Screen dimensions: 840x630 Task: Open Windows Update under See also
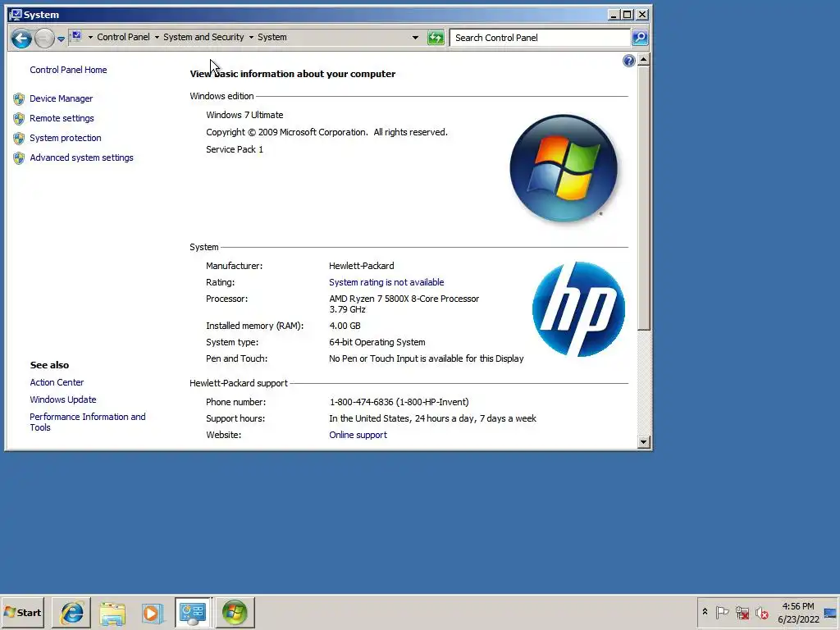[62, 399]
